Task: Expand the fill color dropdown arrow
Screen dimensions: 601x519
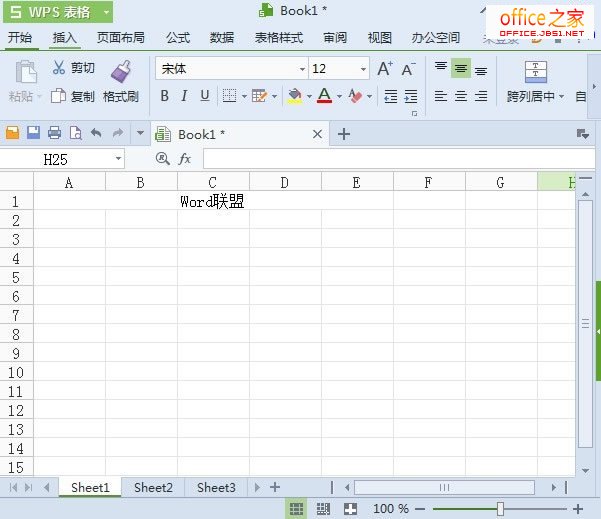Action: pos(309,96)
